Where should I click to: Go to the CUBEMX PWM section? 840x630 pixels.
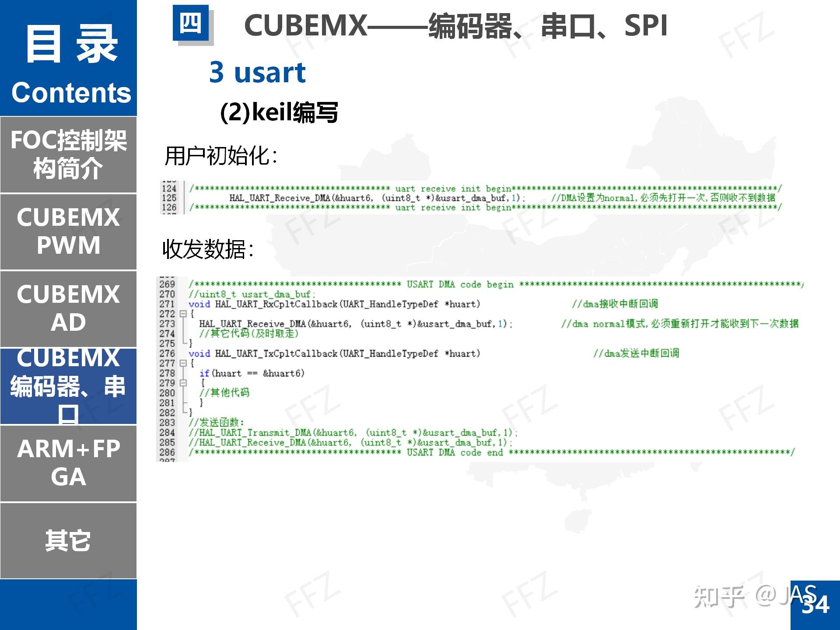68,231
